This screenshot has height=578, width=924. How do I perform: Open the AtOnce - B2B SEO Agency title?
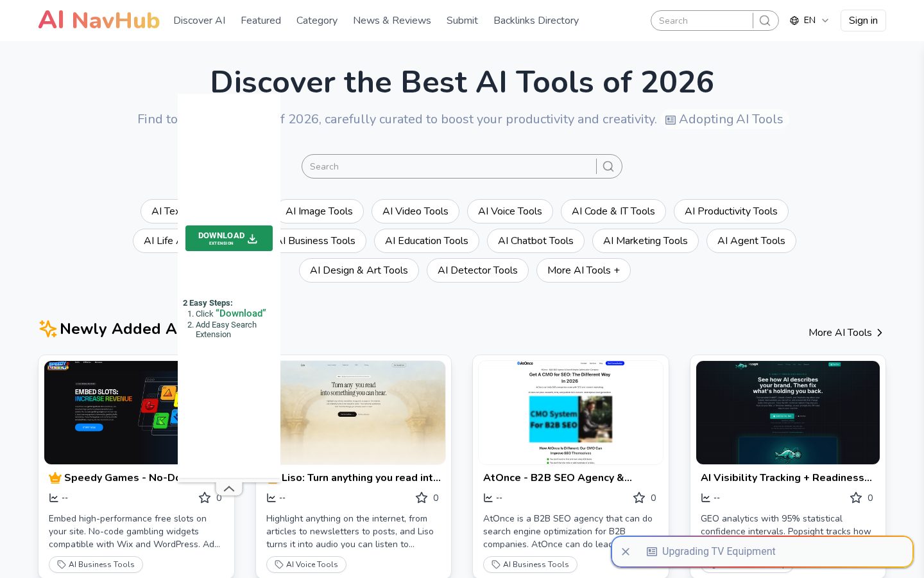[x=558, y=478]
